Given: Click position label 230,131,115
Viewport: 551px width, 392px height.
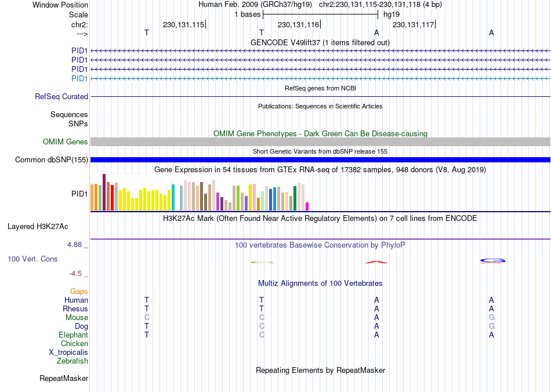Looking at the screenshot, I should tap(183, 24).
